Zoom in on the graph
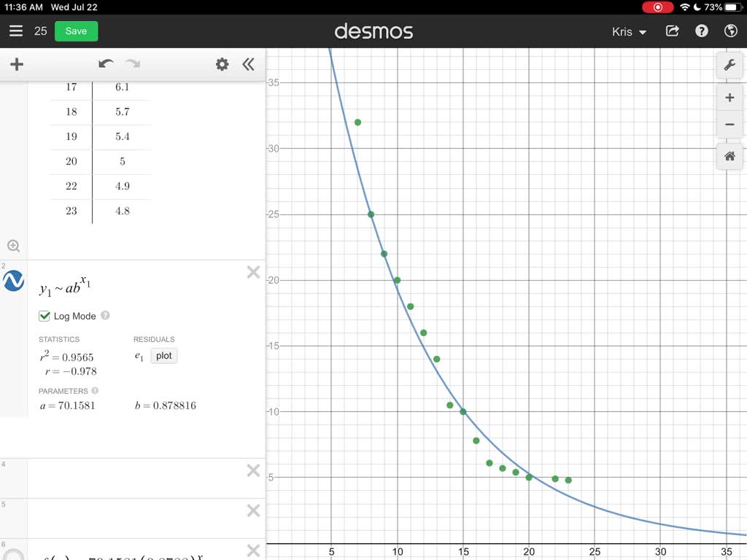 [x=729, y=98]
